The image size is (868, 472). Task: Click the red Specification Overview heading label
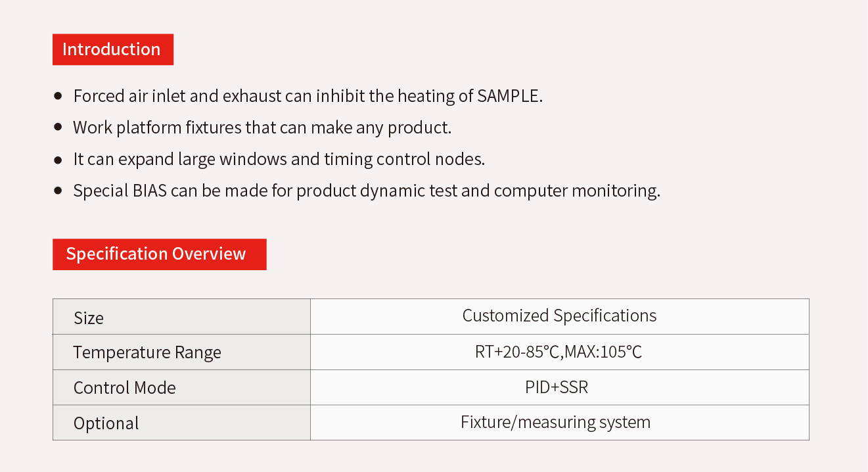[x=159, y=254]
